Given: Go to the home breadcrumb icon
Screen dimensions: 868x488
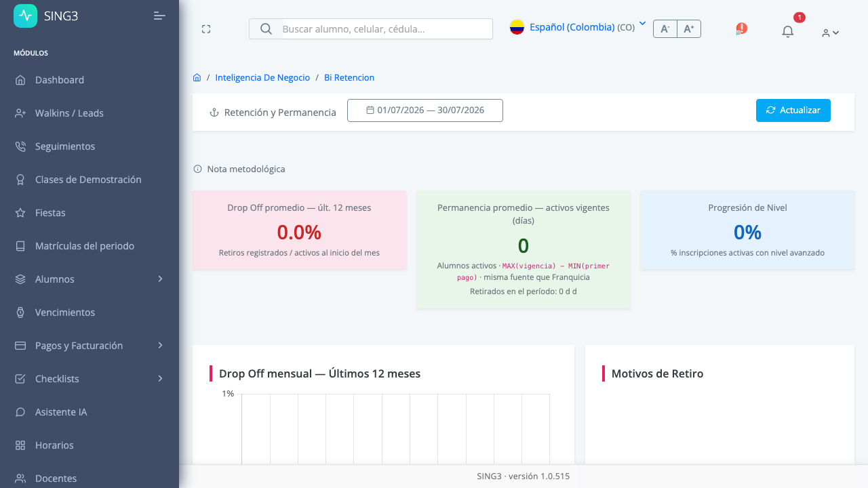Looking at the screenshot, I should (197, 77).
